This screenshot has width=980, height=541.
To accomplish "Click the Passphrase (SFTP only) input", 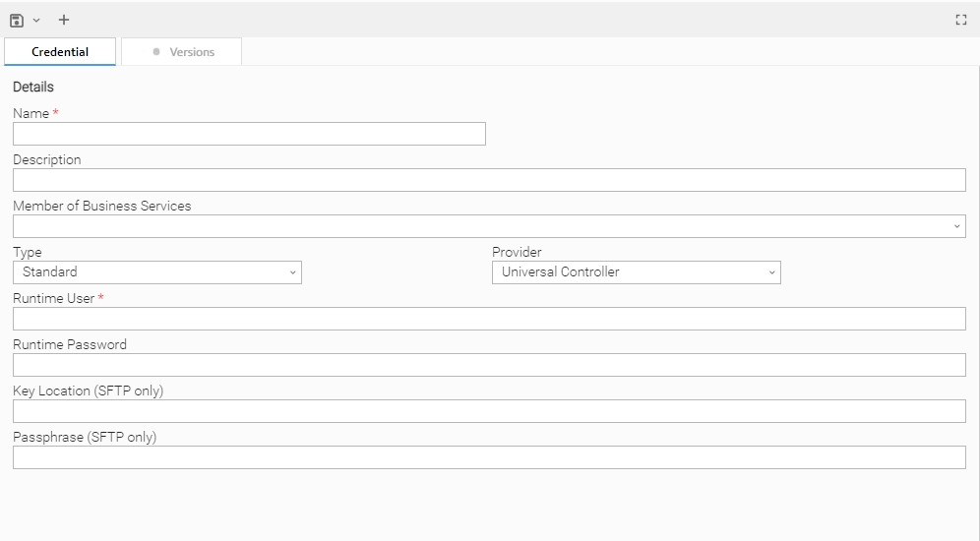I will 489,457.
